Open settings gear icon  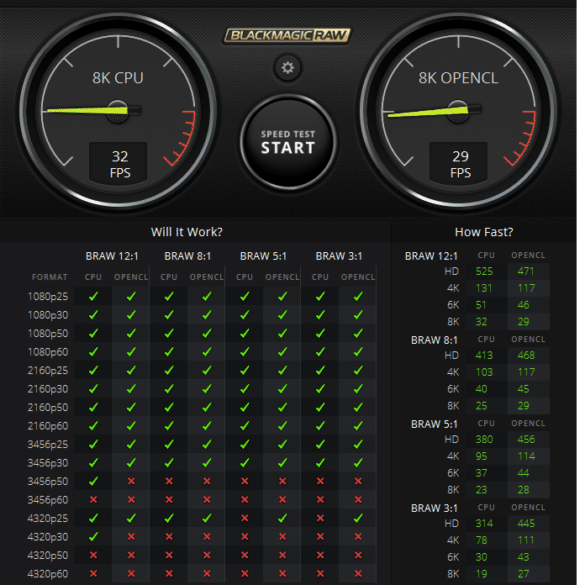pyautogui.click(x=287, y=68)
